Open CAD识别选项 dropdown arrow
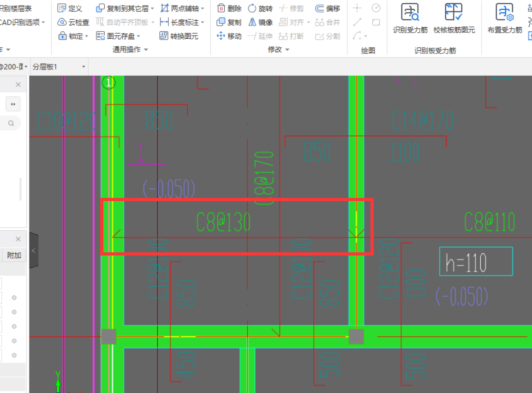532x393 pixels. point(43,23)
